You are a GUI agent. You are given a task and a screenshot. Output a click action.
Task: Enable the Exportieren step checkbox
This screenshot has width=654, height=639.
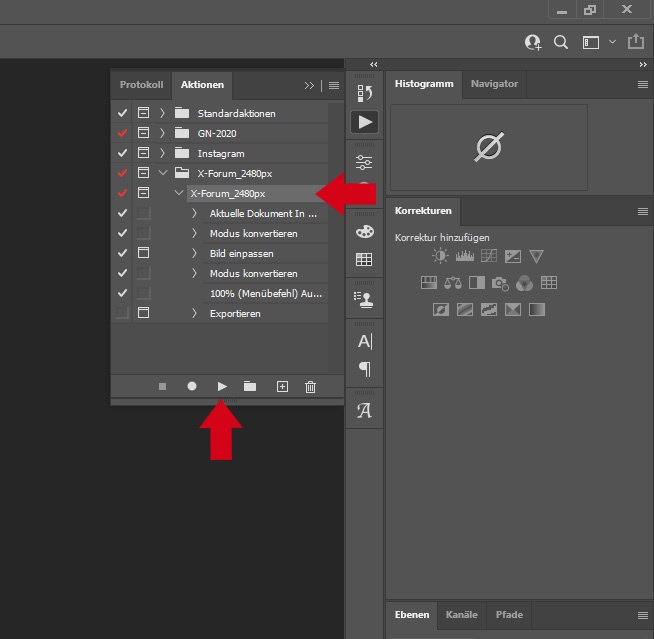click(122, 313)
